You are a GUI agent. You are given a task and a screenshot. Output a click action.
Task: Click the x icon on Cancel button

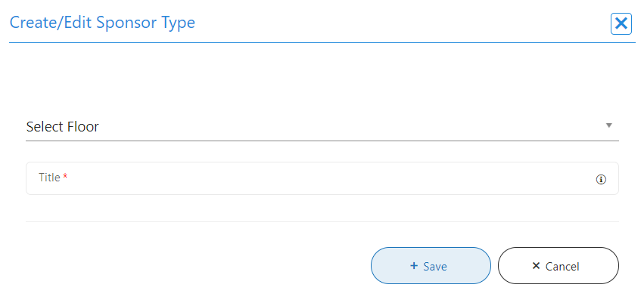coord(536,266)
